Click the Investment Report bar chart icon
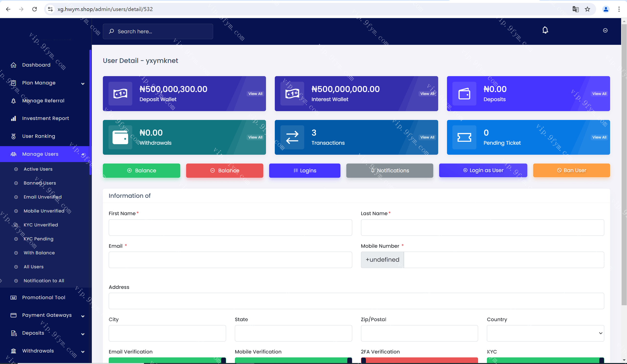 pos(13,118)
